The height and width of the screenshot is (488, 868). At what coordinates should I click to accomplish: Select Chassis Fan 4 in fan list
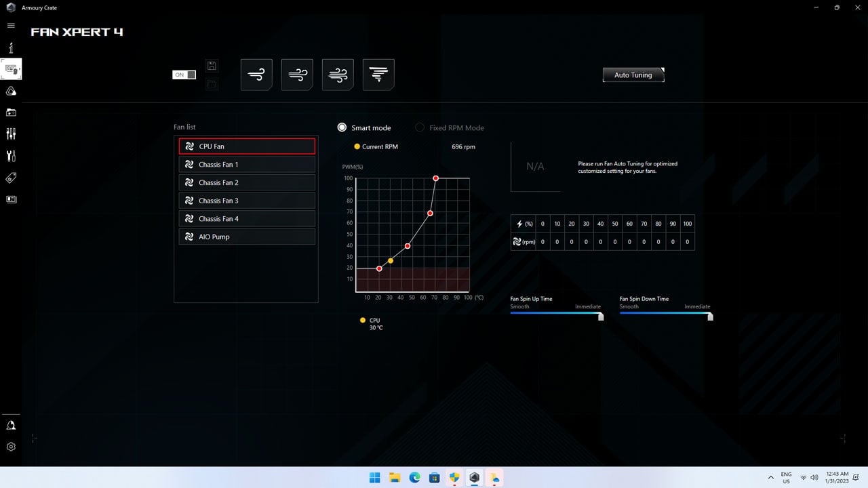247,218
